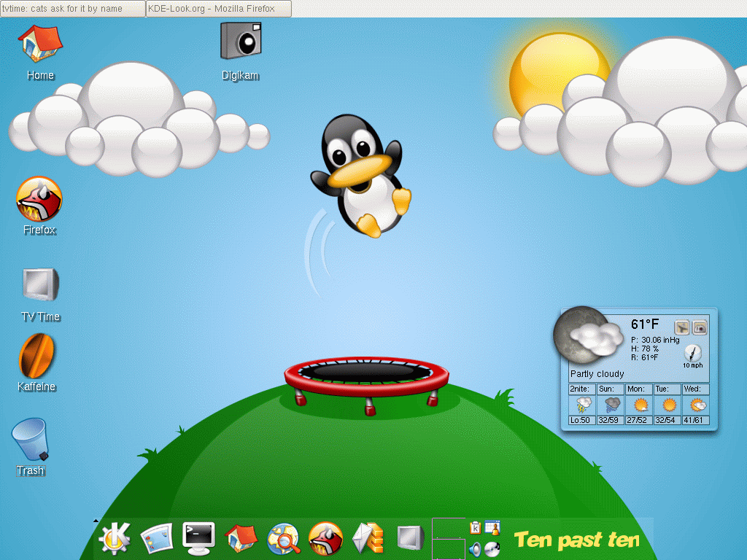747x560 pixels.
Task: Click the 'Mon:' forecast label
Action: 635,389
